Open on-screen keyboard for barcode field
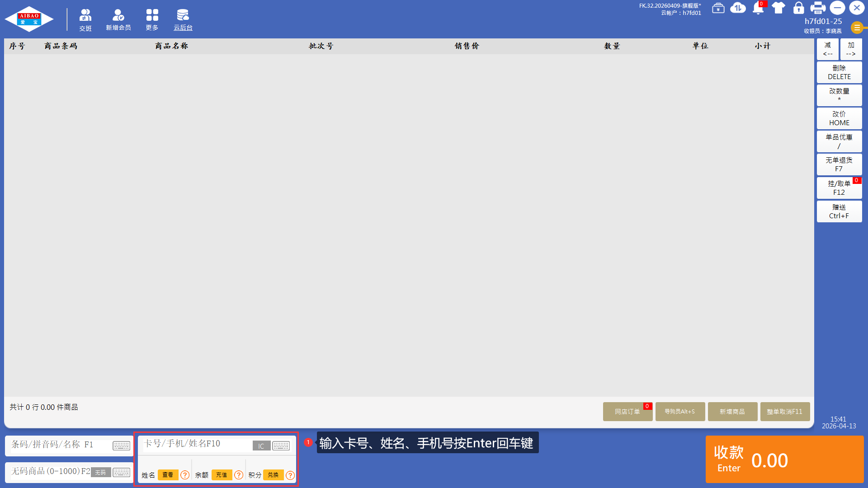The image size is (868, 488). point(121,446)
